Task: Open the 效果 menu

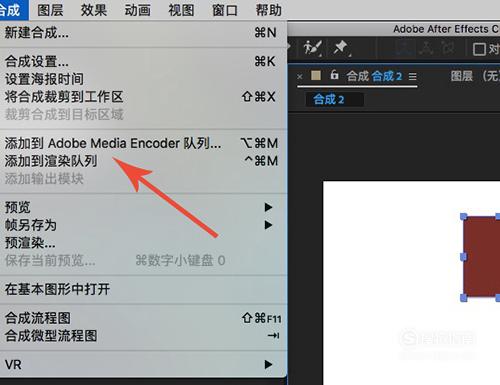Action: click(94, 10)
